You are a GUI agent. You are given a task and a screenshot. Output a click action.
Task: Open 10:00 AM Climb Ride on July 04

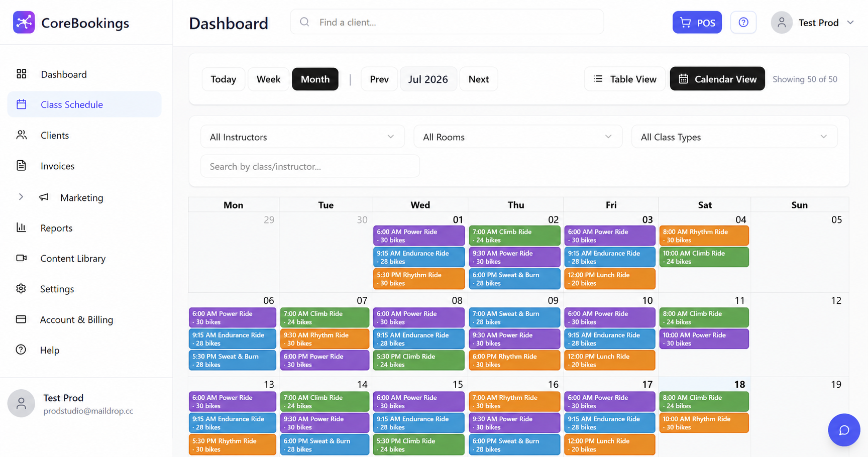[704, 257]
